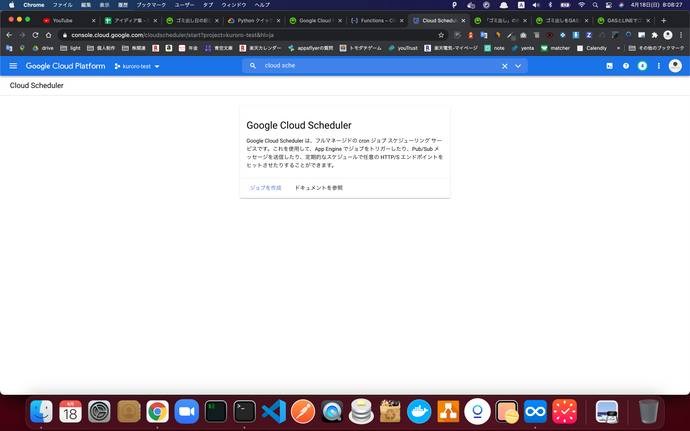Click the magnifier icon in the GCP search bar
Viewport: 690px width, 431px height.
point(253,66)
